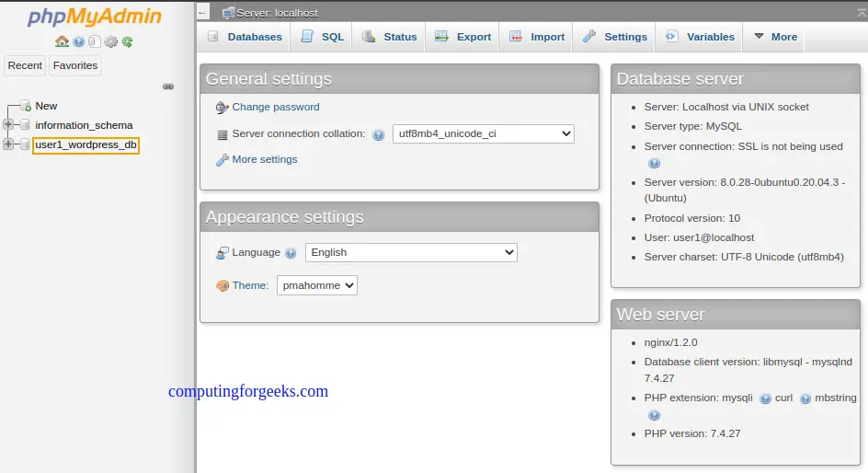
Task: Open the Language dropdown showing English
Action: click(x=411, y=252)
